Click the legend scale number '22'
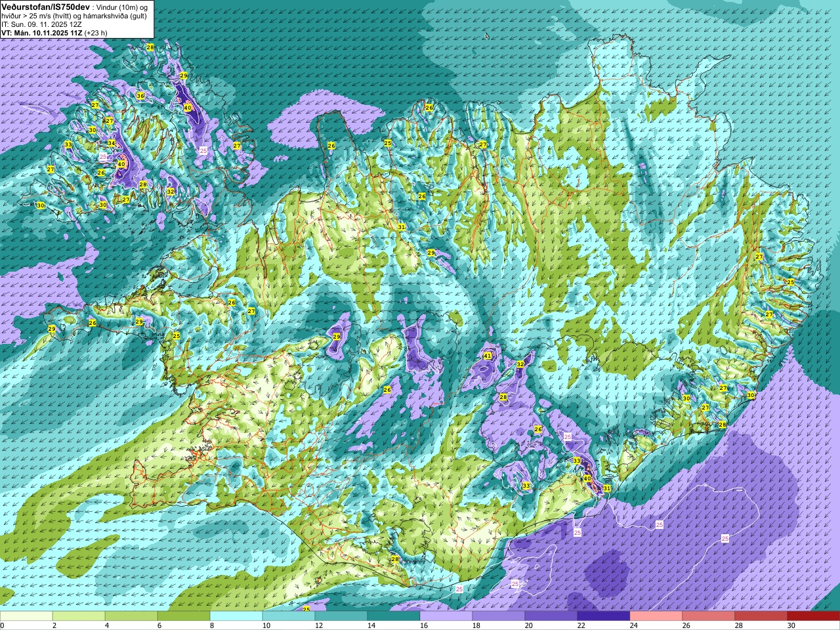Image resolution: width=840 pixels, height=630 pixels. pos(581,625)
